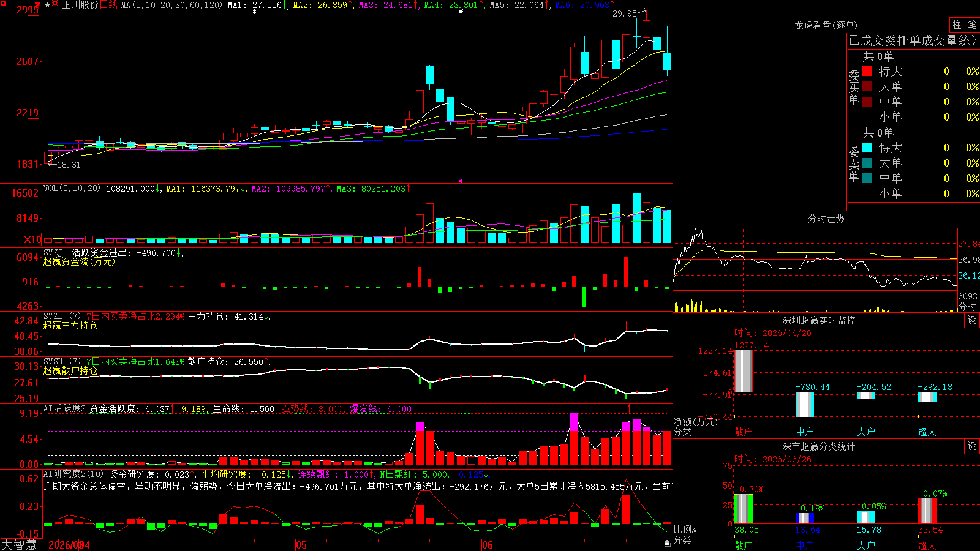Switch to the 已成交 tab

click(866, 40)
